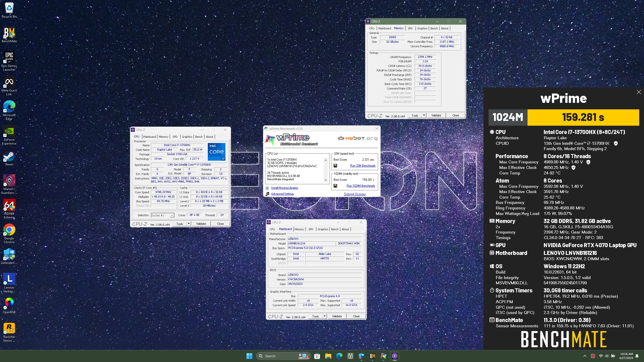Open the Recycle Bin desktop icon
644x362 pixels.
click(x=9, y=10)
